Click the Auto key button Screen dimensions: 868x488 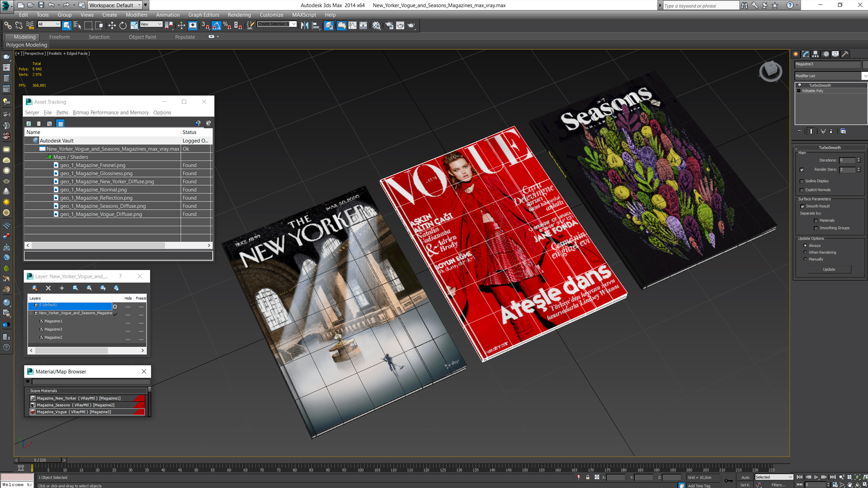point(745,477)
